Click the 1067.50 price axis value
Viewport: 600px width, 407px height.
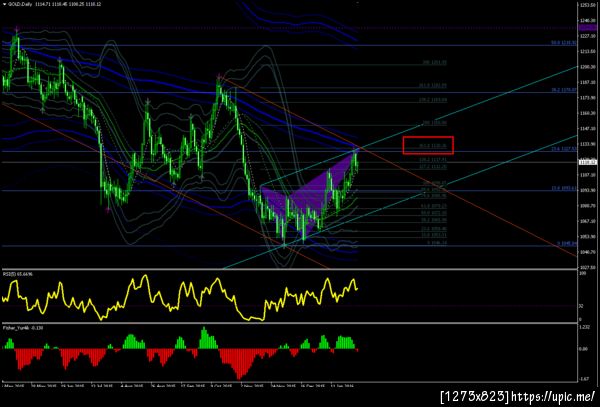[x=587, y=221]
